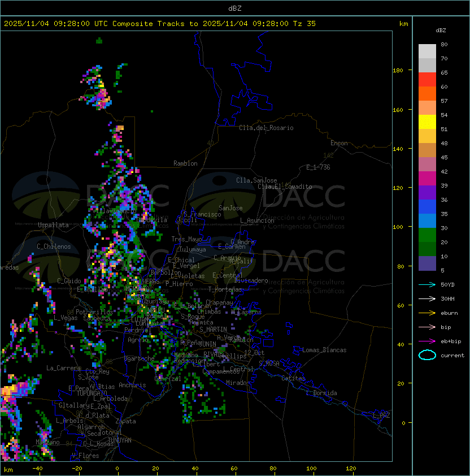This screenshot has height=476, width=470.
Task: Click the -40 tick on bottom axis
Action: (x=37, y=469)
